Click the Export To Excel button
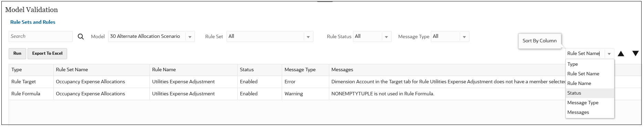Screen dimensions: 644x128 coord(47,53)
